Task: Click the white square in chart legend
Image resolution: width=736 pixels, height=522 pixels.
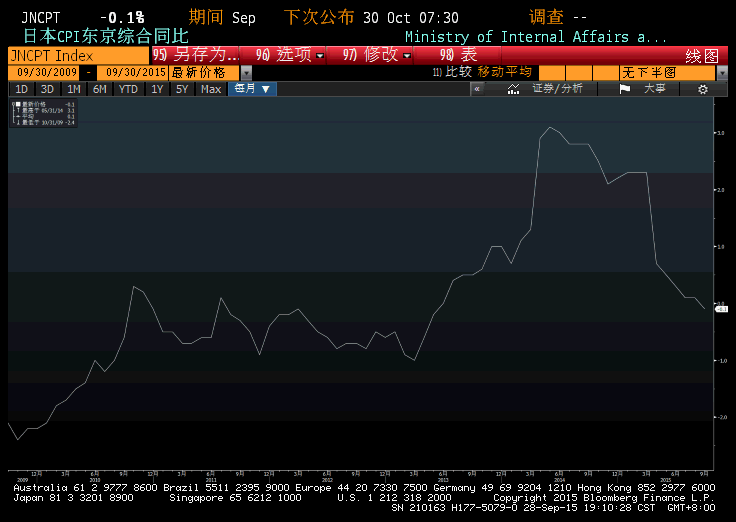Action: pos(16,104)
